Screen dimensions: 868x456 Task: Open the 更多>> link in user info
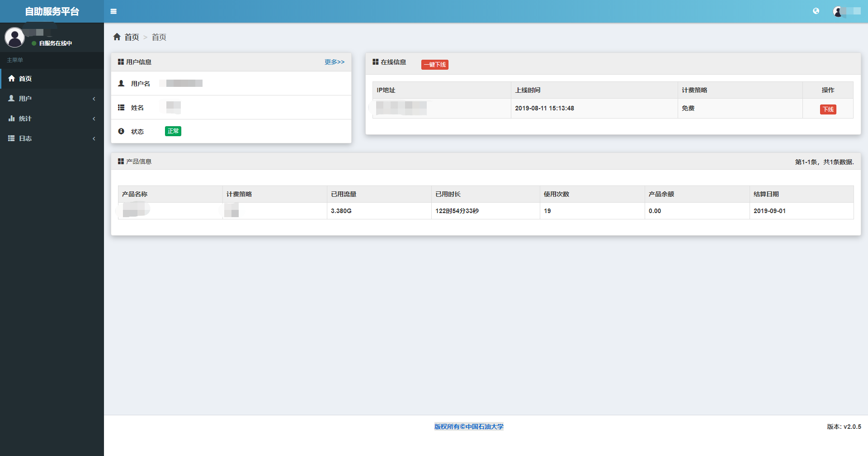pos(334,62)
